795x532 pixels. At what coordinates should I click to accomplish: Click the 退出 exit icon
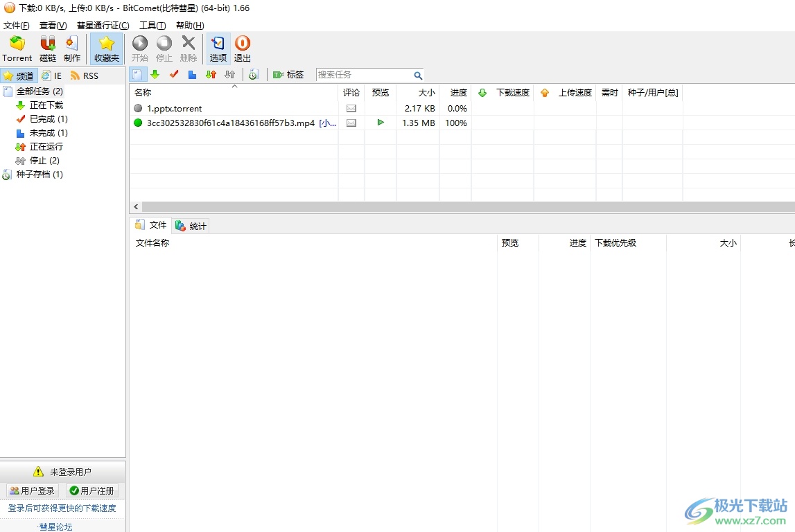243,49
